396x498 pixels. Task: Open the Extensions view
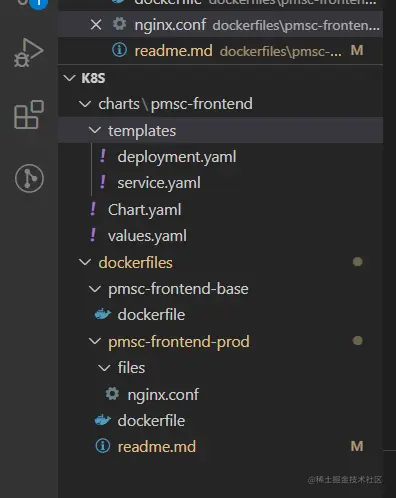(29, 114)
